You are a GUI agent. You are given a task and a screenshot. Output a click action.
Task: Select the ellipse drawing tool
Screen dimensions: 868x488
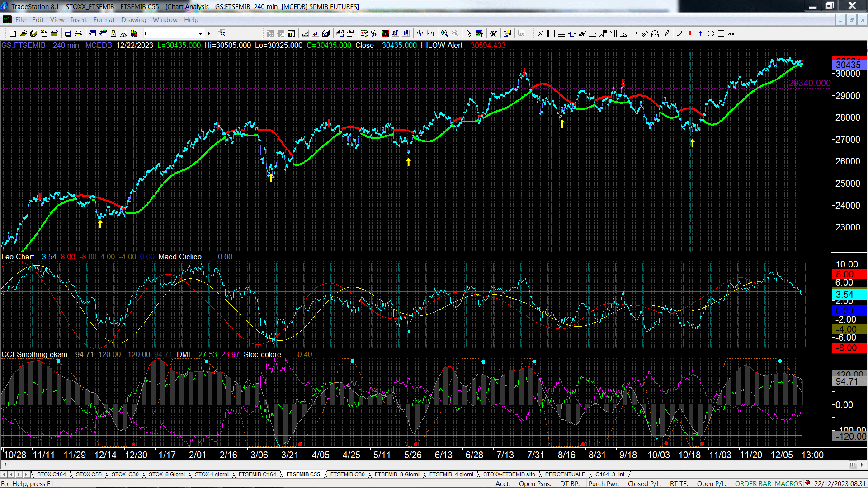[x=711, y=33]
